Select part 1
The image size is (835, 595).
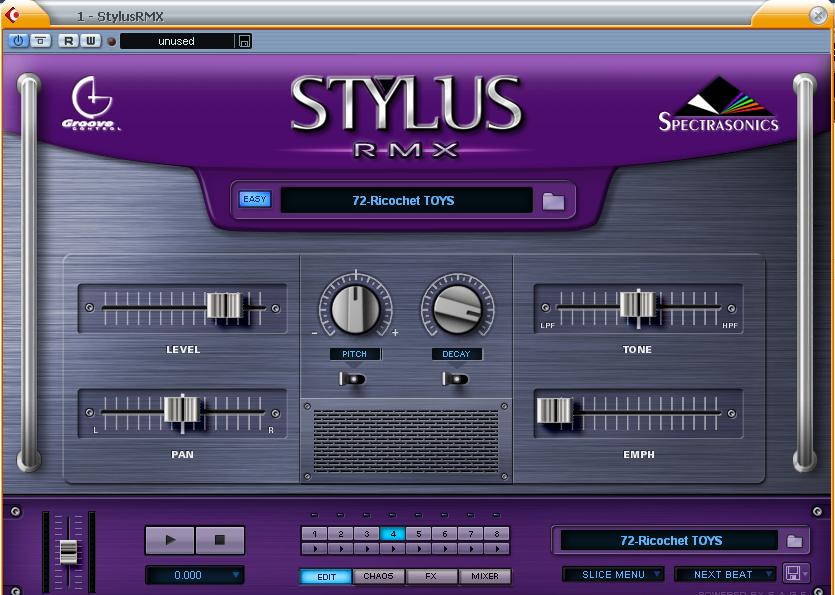314,534
